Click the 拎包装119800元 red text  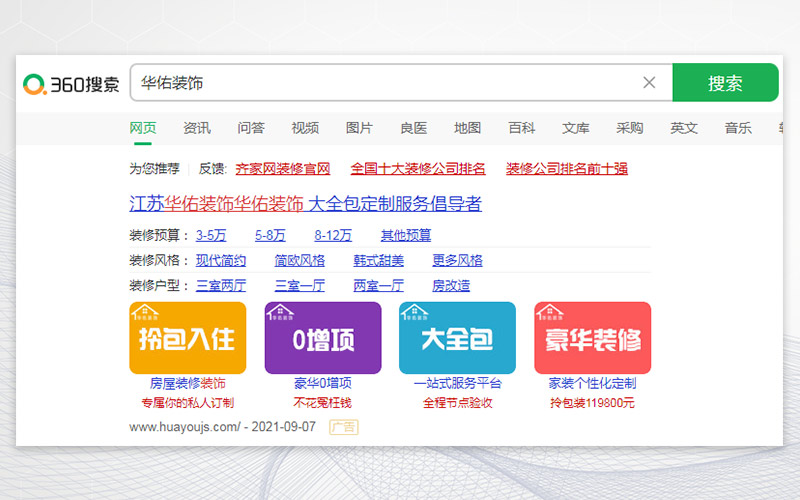click(x=592, y=403)
